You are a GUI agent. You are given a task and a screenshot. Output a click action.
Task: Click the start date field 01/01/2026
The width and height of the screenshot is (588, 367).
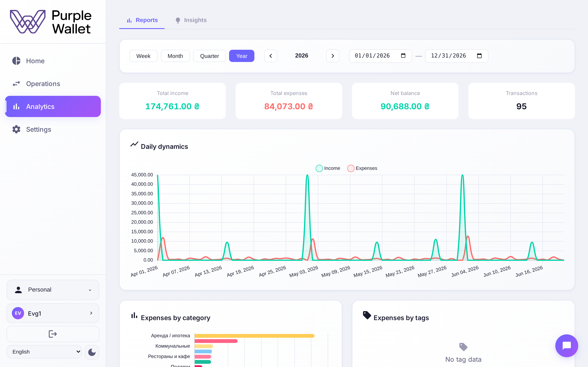click(380, 56)
